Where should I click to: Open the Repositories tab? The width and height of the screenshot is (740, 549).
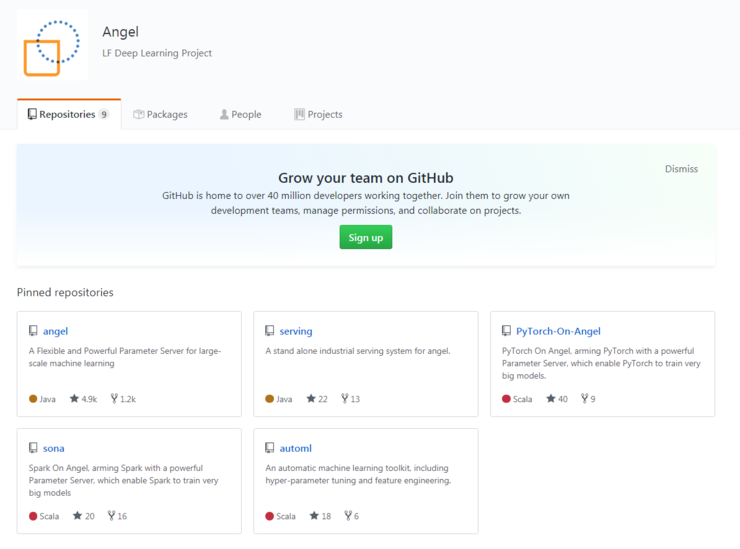coord(68,115)
